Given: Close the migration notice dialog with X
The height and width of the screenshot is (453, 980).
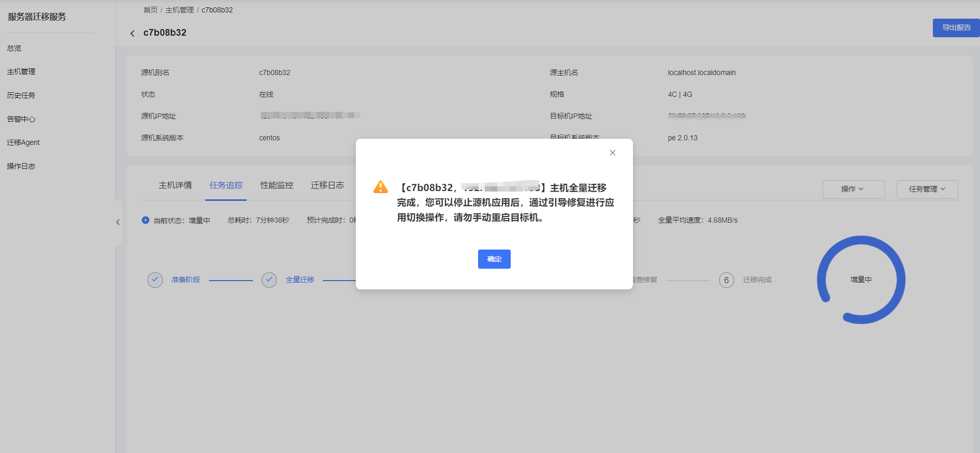Looking at the screenshot, I should [612, 153].
